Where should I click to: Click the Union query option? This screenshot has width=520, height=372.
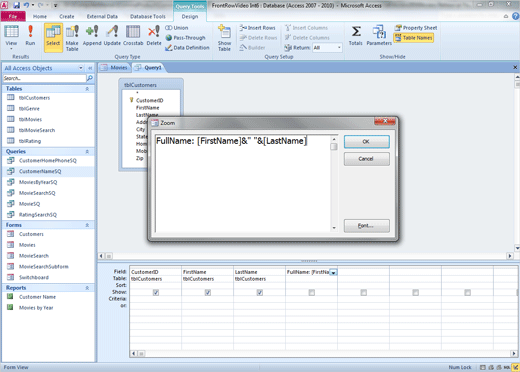click(x=177, y=28)
